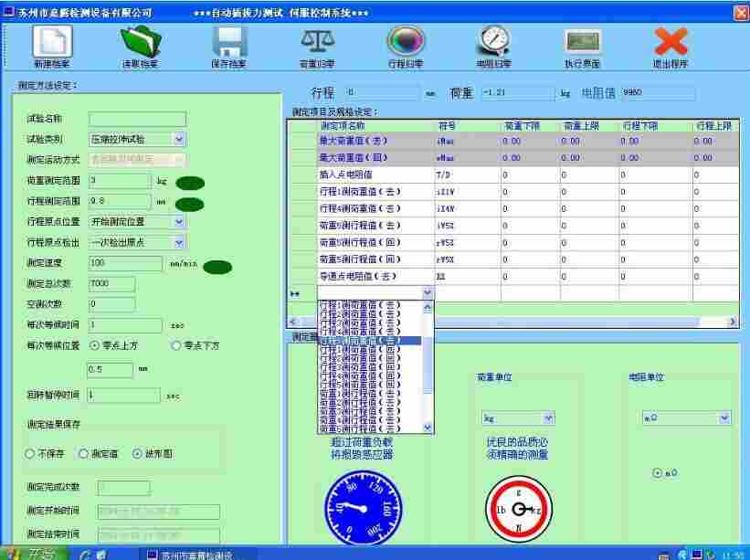Select the 不保存 radio option
Screen dimensions: 750x560
coord(30,453)
